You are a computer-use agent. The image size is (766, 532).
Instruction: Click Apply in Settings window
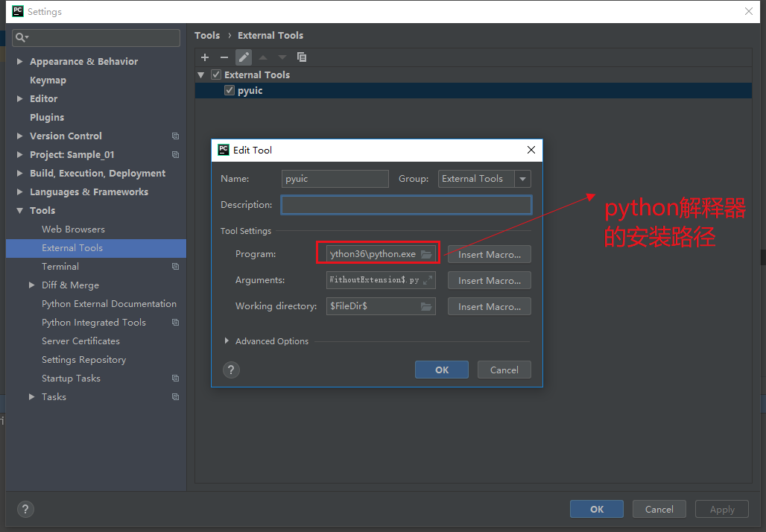[x=722, y=509]
